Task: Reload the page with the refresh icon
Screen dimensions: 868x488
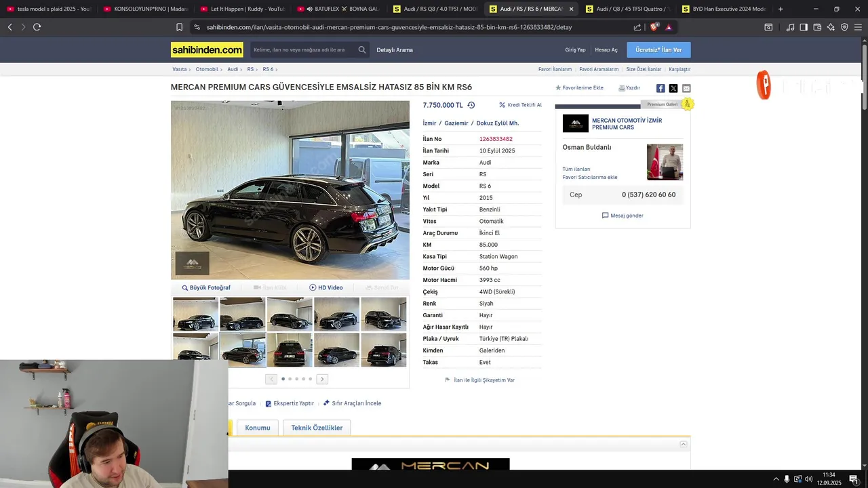Action: coord(37,27)
